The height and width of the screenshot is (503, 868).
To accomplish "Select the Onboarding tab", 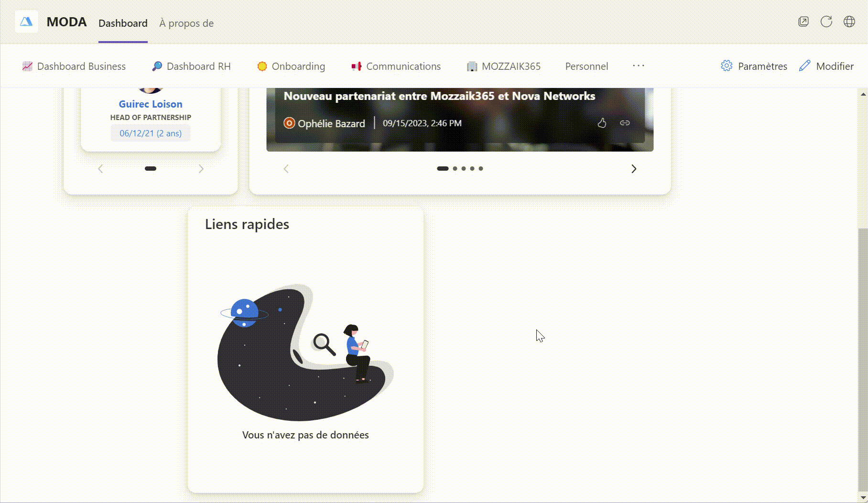I will [291, 66].
